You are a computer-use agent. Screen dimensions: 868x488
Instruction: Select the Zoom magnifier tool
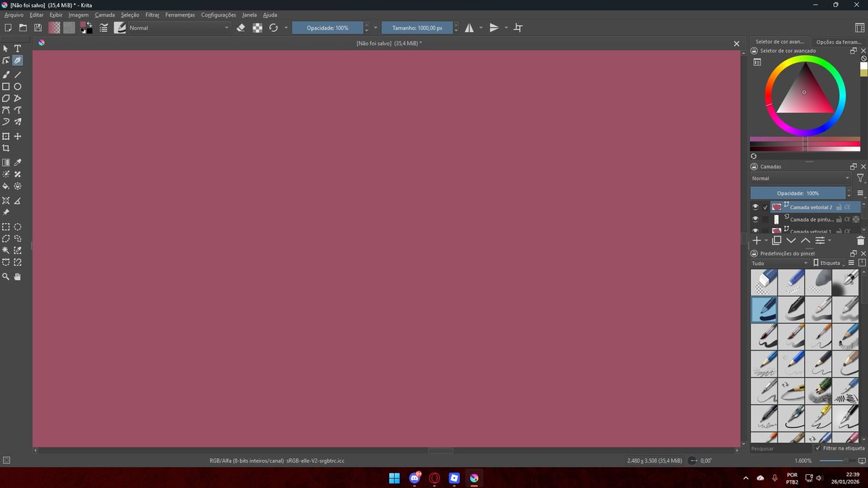tap(6, 277)
